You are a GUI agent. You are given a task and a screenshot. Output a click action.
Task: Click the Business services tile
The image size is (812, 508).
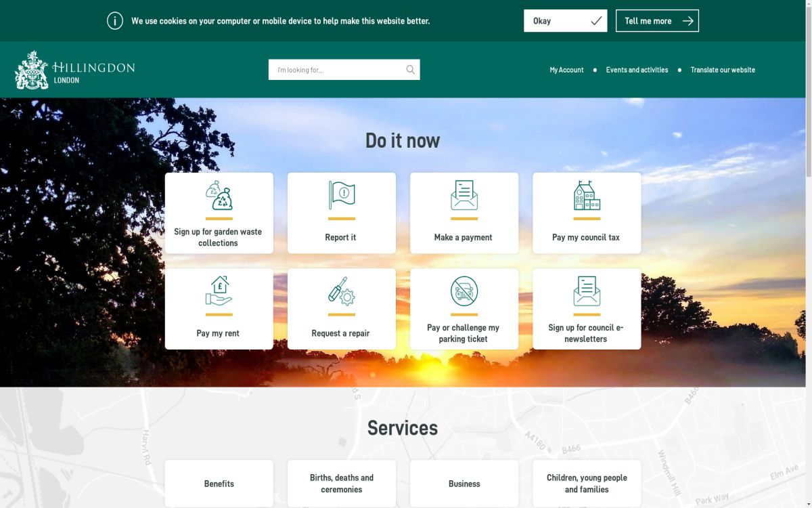pos(464,483)
